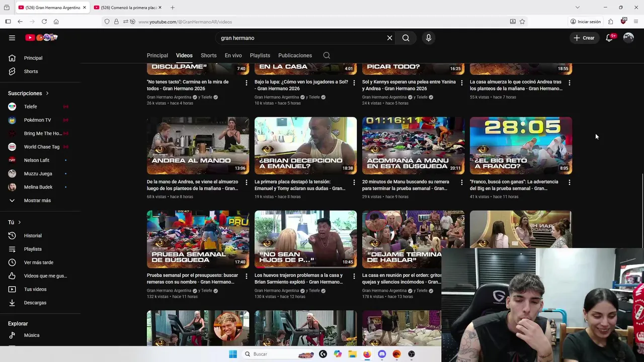This screenshot has height=362, width=644.
Task: Open options for "Franco, buscá con ganas" video
Action: coord(569,183)
